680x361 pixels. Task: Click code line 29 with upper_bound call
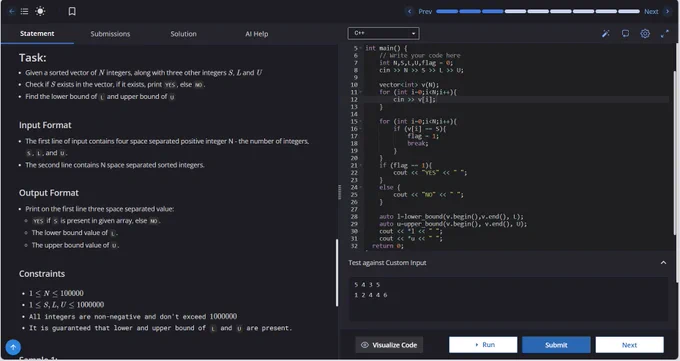tap(453, 224)
